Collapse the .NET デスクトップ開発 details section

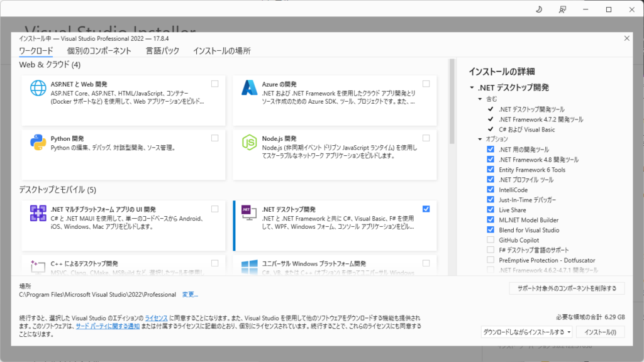pyautogui.click(x=472, y=87)
